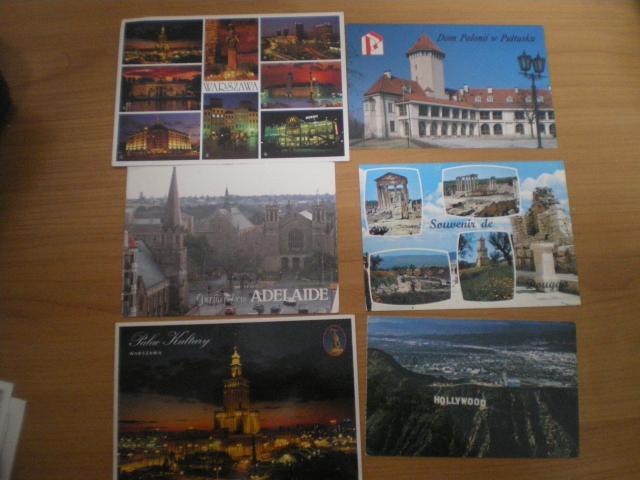Select the top-right photo of the Warszawa postcard

pos(300,39)
